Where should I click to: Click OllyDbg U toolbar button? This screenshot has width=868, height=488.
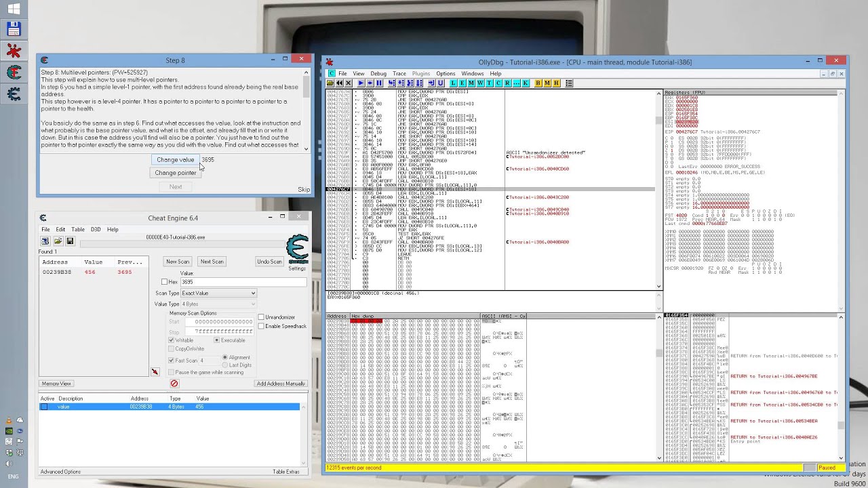(440, 83)
